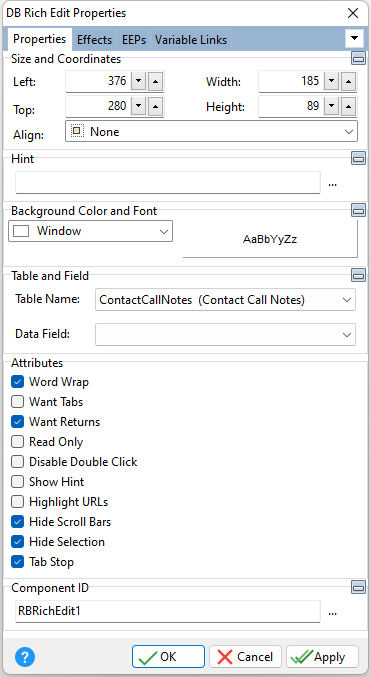The height and width of the screenshot is (677, 371).
Task: Increase the Left value with up arrow
Action: (156, 81)
